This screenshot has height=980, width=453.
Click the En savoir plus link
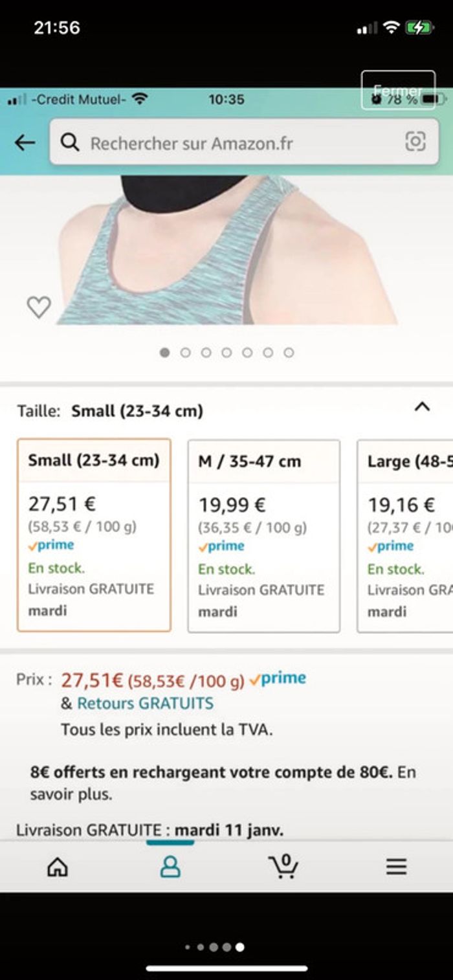pos(71,794)
